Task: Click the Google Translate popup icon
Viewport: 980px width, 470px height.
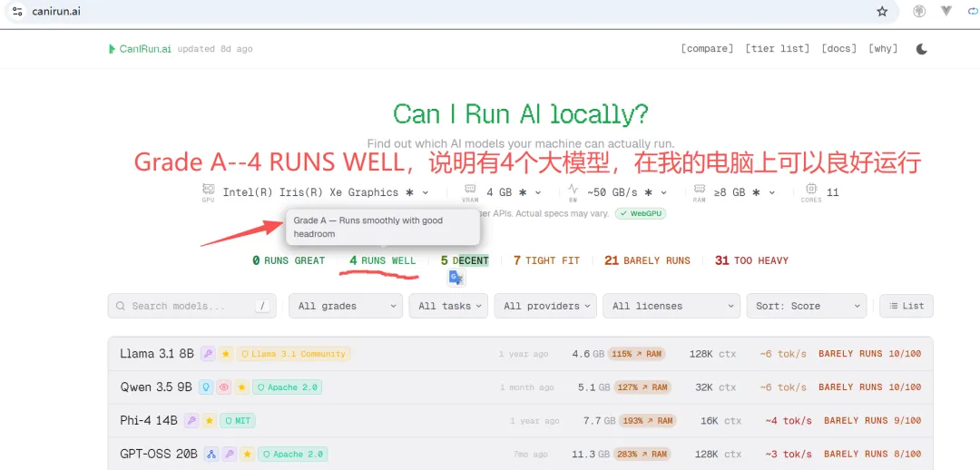Action: pyautogui.click(x=456, y=279)
